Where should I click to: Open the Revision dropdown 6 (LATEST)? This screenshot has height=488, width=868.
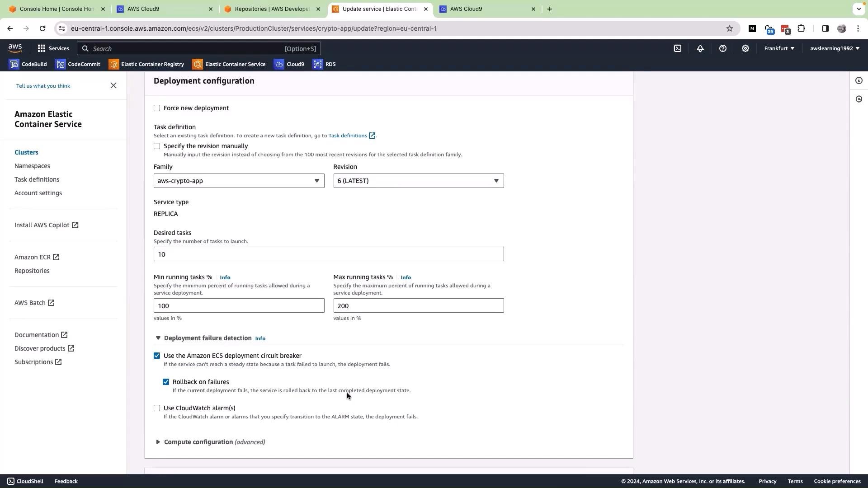pos(418,181)
